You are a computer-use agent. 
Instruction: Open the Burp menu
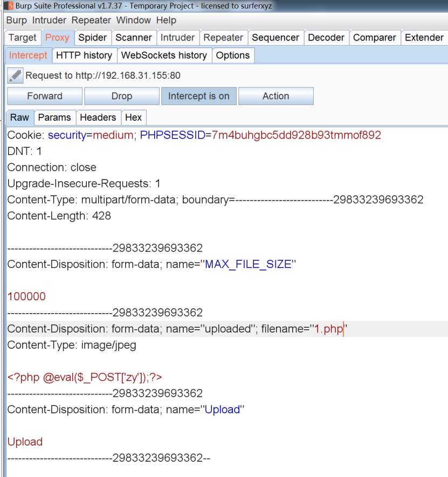click(16, 20)
